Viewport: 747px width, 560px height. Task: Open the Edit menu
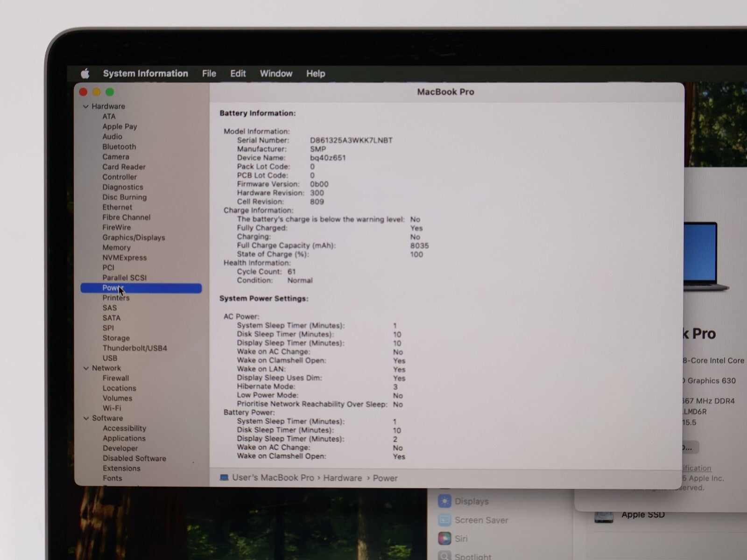click(238, 73)
